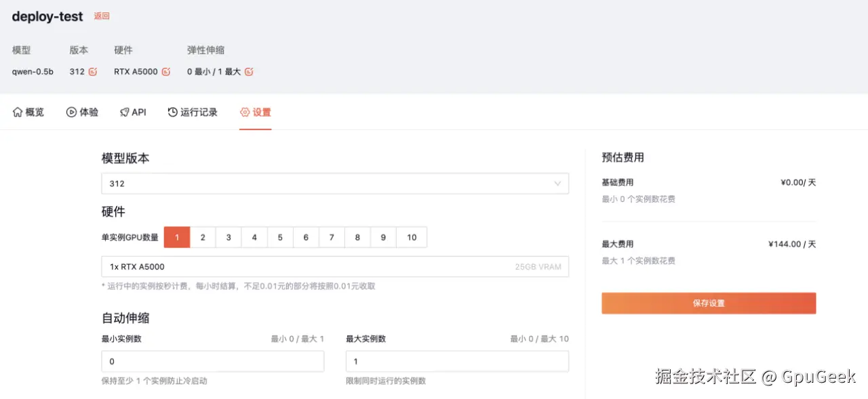Click the clock icon on 运行记录
Viewport: 868px width, 399px height.
pos(172,112)
